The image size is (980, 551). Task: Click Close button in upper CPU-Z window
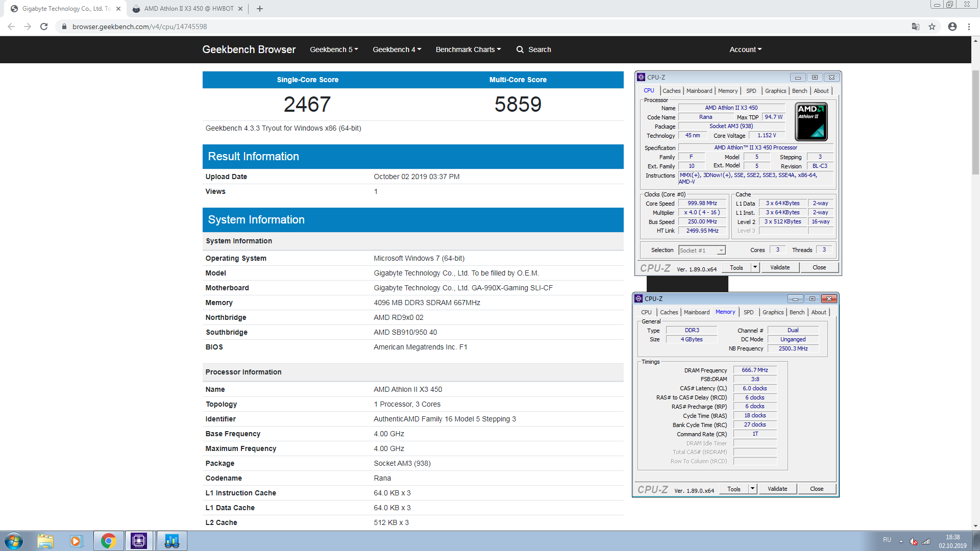pyautogui.click(x=819, y=267)
